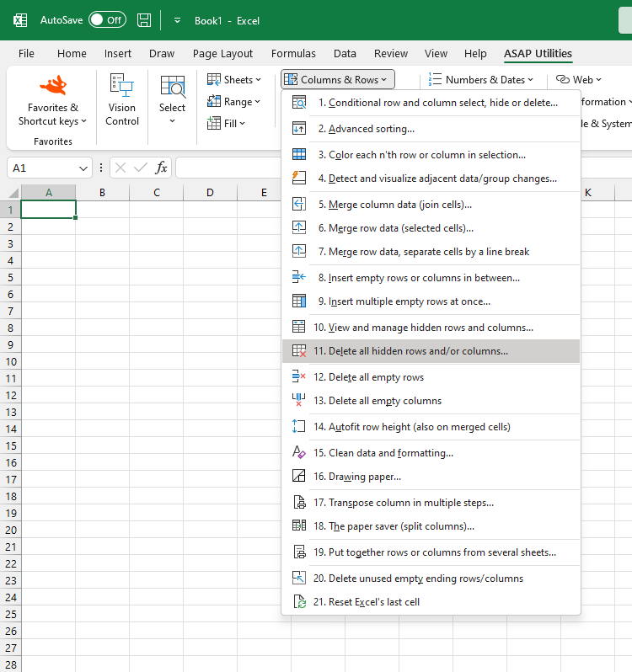Switch to the Home tab

click(x=72, y=54)
